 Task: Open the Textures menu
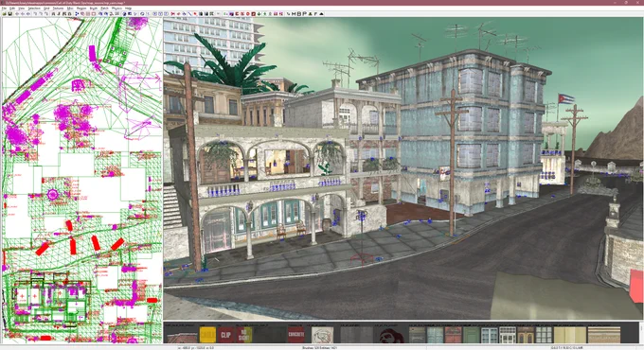pyautogui.click(x=58, y=9)
